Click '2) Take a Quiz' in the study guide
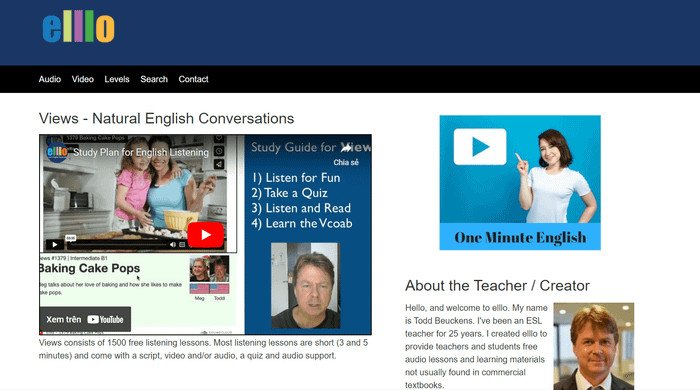This screenshot has height=390, width=700. [x=289, y=193]
